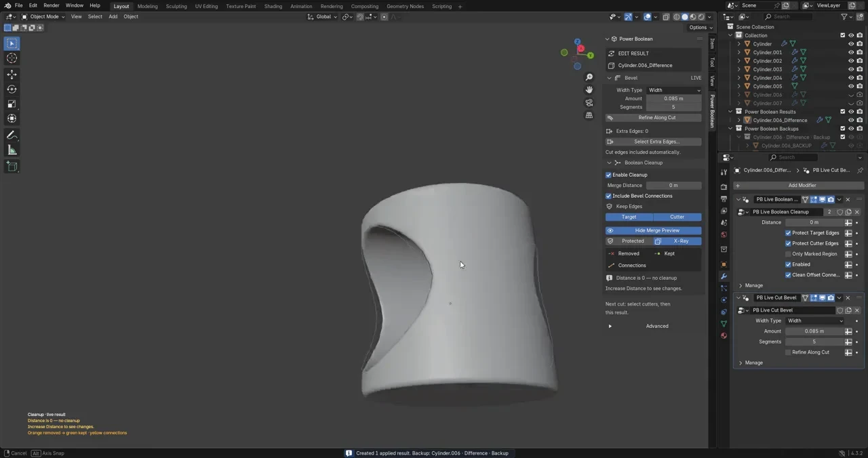Viewport: 868px width, 458px height.
Task: Toggle Power Boolean Results collection checkbox
Action: pyautogui.click(x=843, y=112)
